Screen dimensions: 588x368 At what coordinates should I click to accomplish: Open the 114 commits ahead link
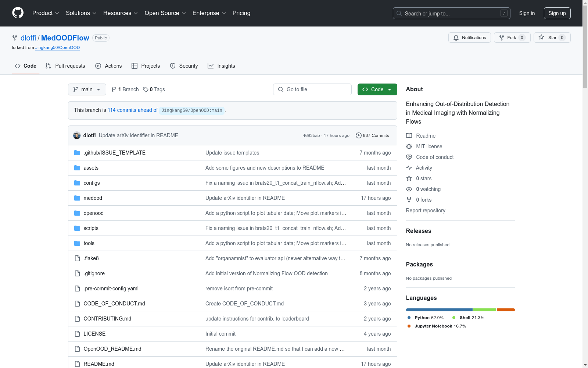coord(133,110)
